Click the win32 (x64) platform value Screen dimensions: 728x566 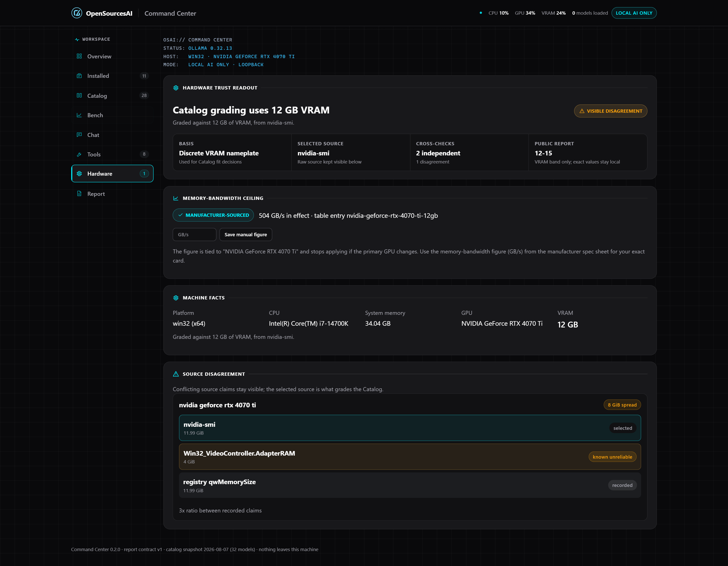tap(189, 323)
